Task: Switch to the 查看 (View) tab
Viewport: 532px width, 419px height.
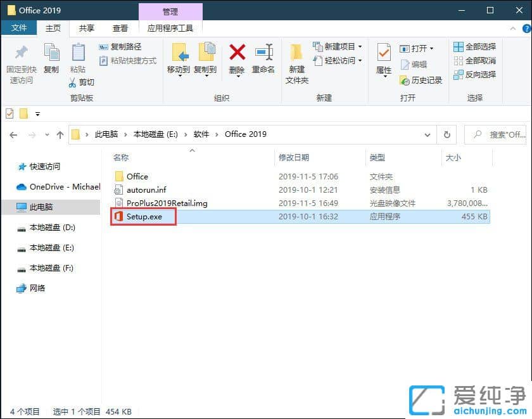Action: pyautogui.click(x=120, y=28)
